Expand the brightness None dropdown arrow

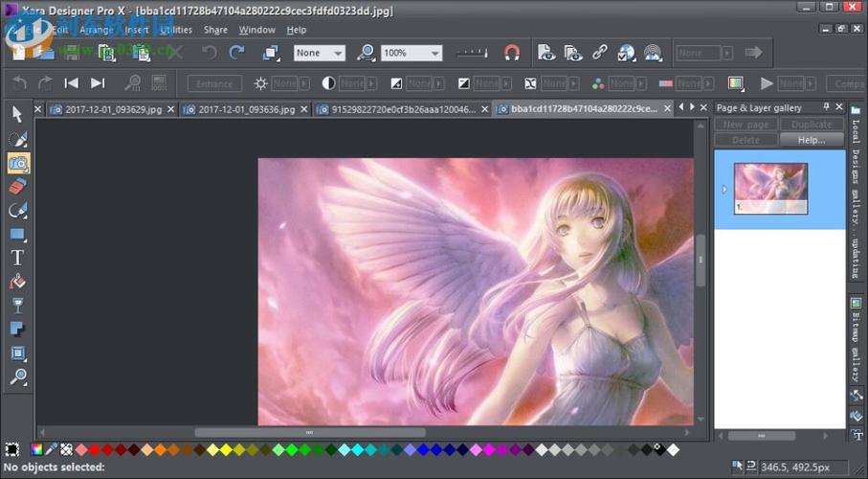(x=304, y=83)
